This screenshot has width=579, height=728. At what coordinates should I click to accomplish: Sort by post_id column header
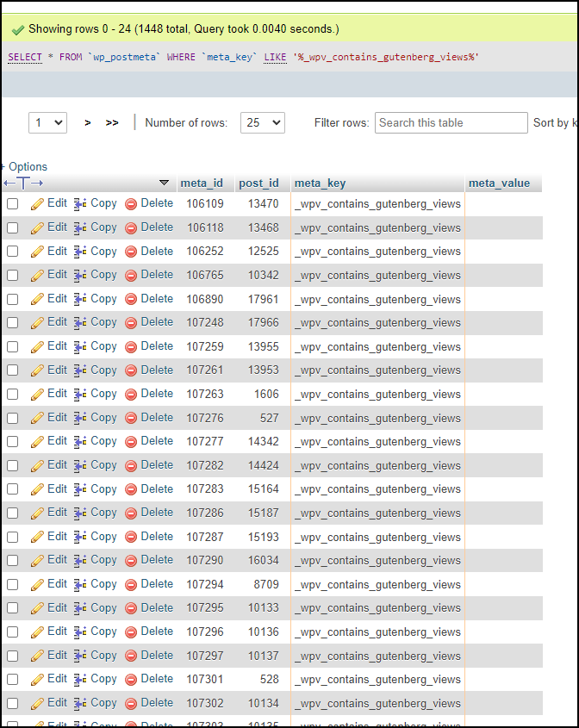click(x=258, y=184)
